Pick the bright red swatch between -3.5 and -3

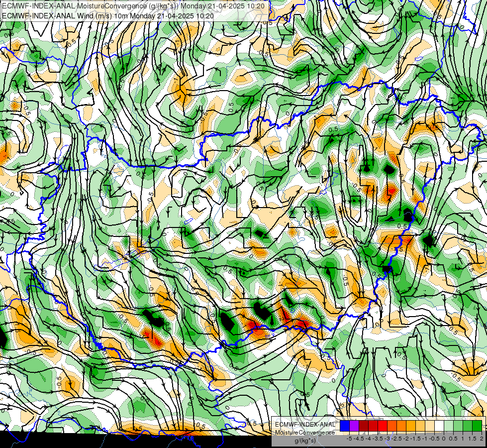tap(383, 426)
